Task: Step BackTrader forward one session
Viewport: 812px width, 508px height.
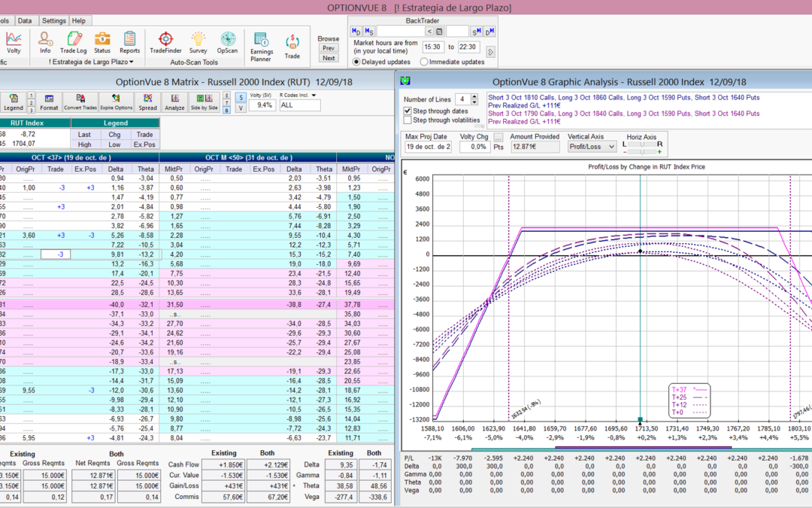Action: 477,32
